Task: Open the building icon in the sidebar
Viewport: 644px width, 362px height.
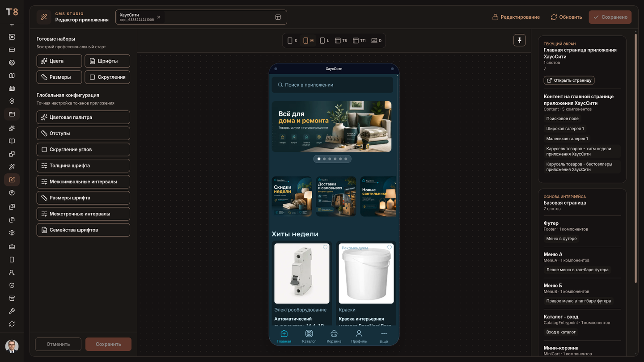Action: 12,88
